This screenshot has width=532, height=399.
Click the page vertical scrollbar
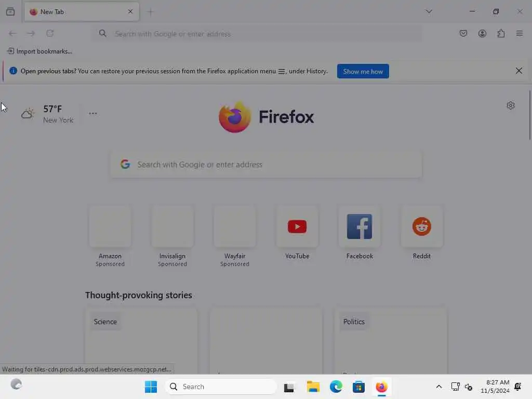[x=529, y=115]
